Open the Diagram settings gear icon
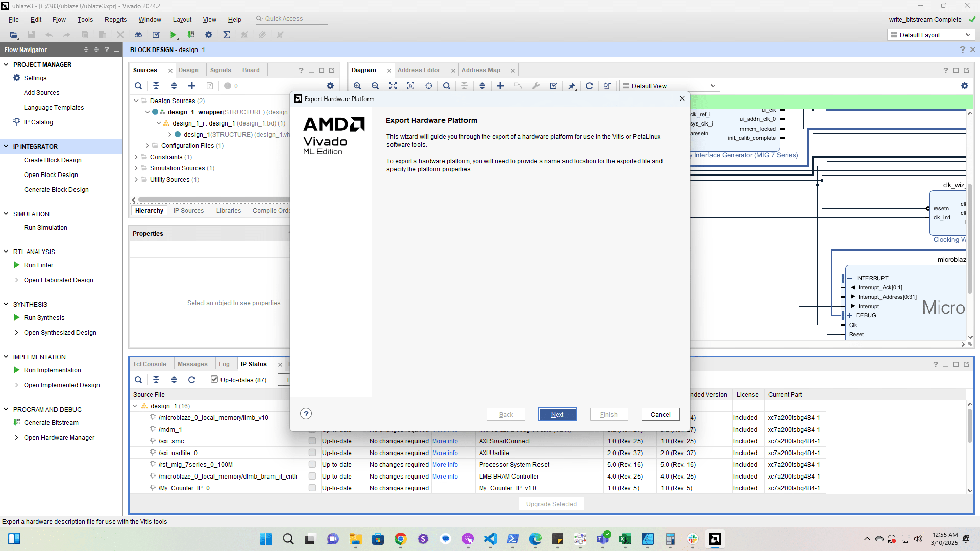Screen dimensions: 980x551 (x=964, y=86)
